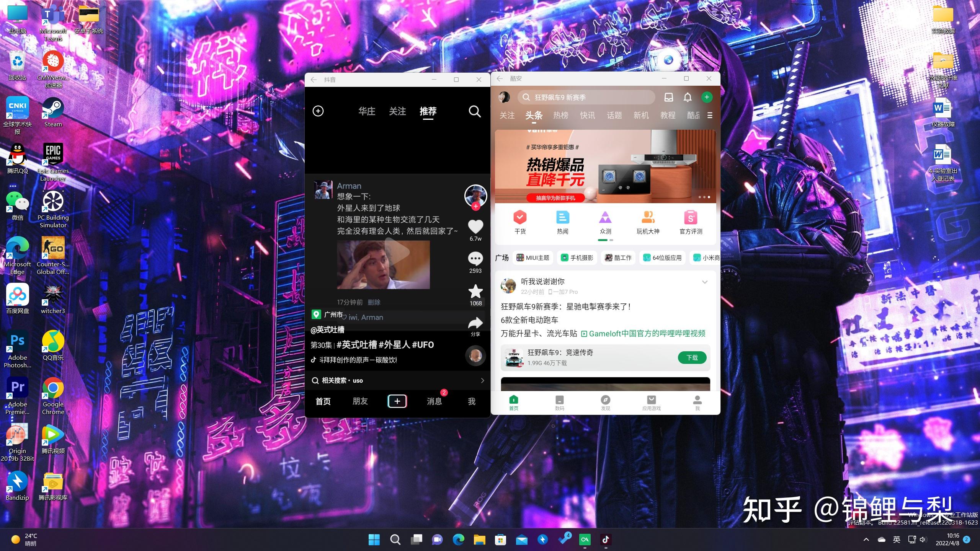Click Microsoft Store in the taskbar
The height and width of the screenshot is (551, 980).
[500, 540]
